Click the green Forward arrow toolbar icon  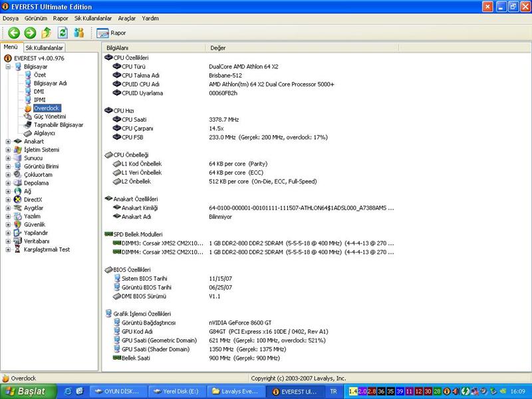tap(30, 33)
